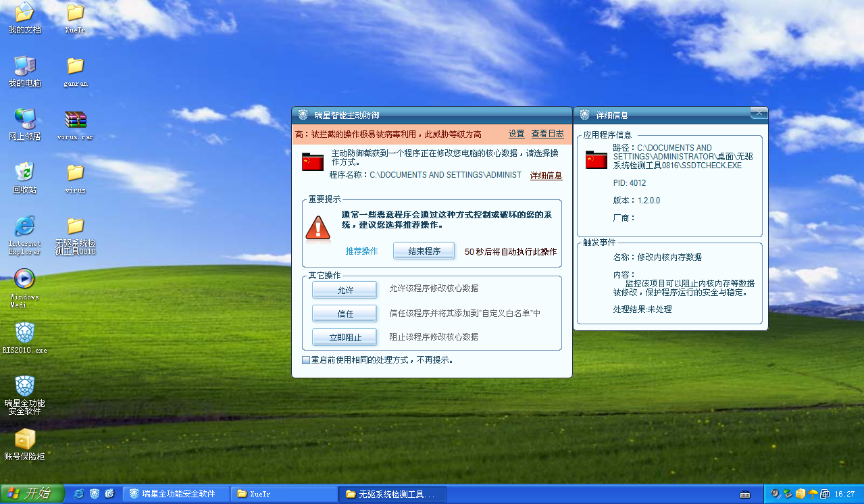864x504 pixels.
Task: Close the 详细信息 panel
Action: coord(759,112)
